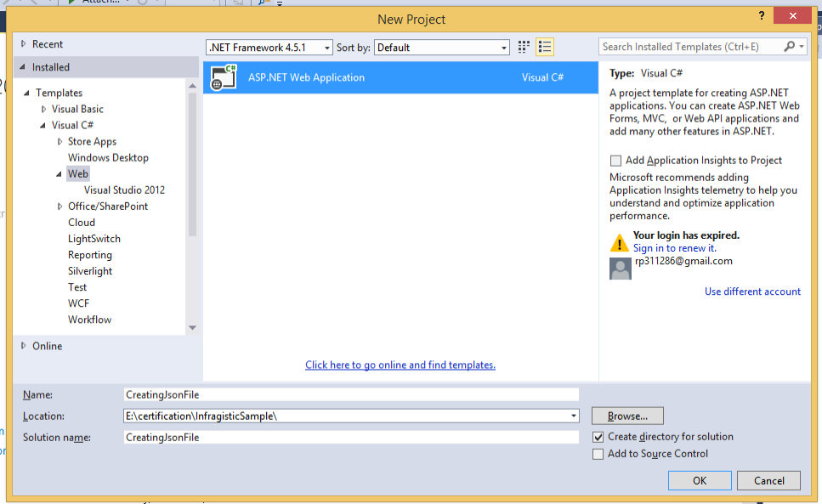
Task: Select the Workflow category
Action: [x=89, y=320]
